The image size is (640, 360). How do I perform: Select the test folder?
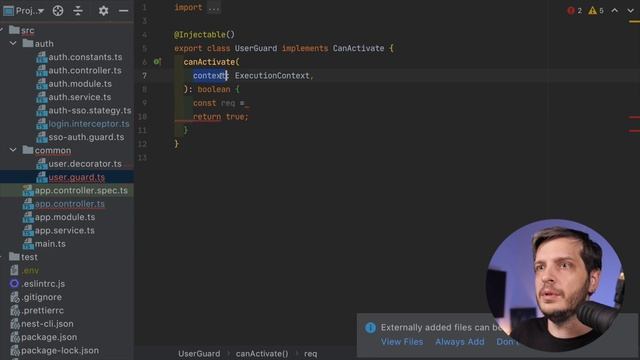[x=29, y=257]
